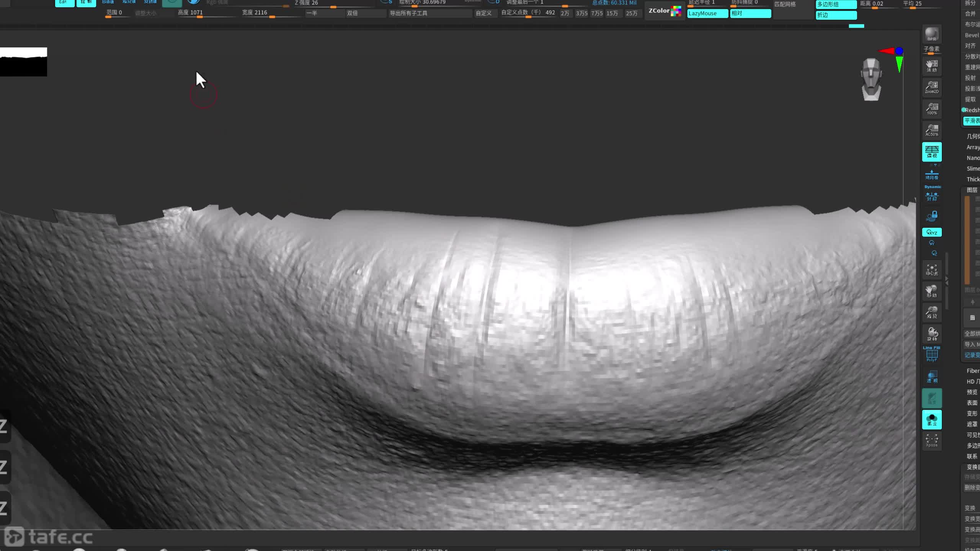
Task: Select the 滚动 scroll canvas icon
Action: coord(931,66)
